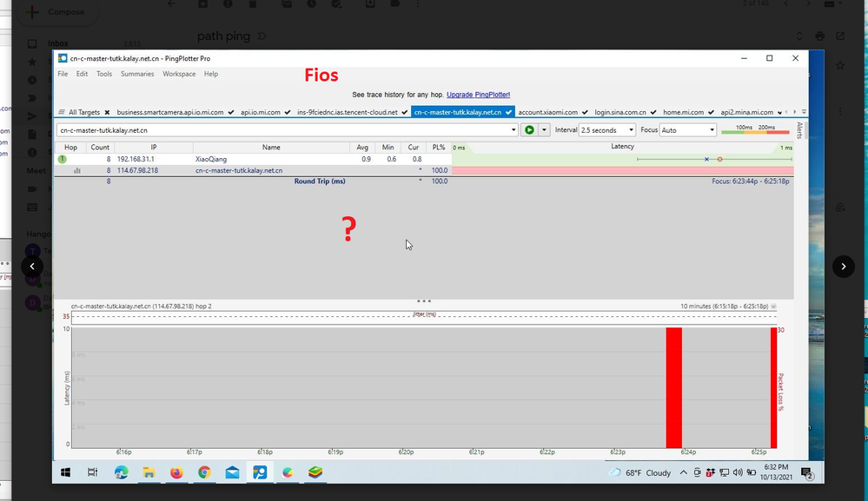
Task: Sort by the IP column header
Action: tap(154, 148)
